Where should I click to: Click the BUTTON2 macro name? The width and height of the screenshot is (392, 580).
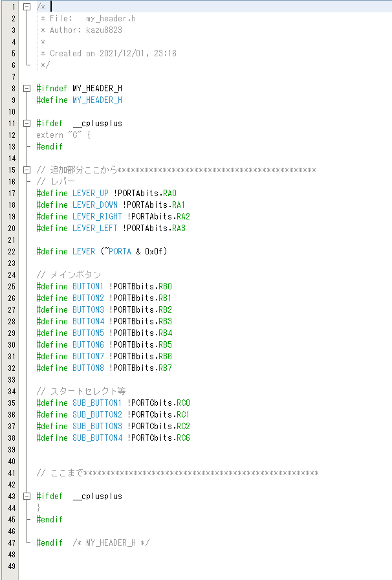pyautogui.click(x=88, y=298)
